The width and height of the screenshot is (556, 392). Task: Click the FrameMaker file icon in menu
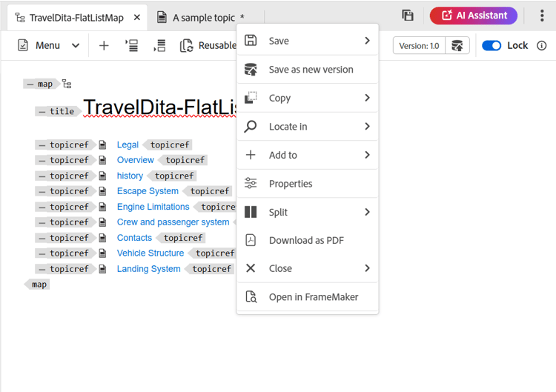[x=251, y=296]
